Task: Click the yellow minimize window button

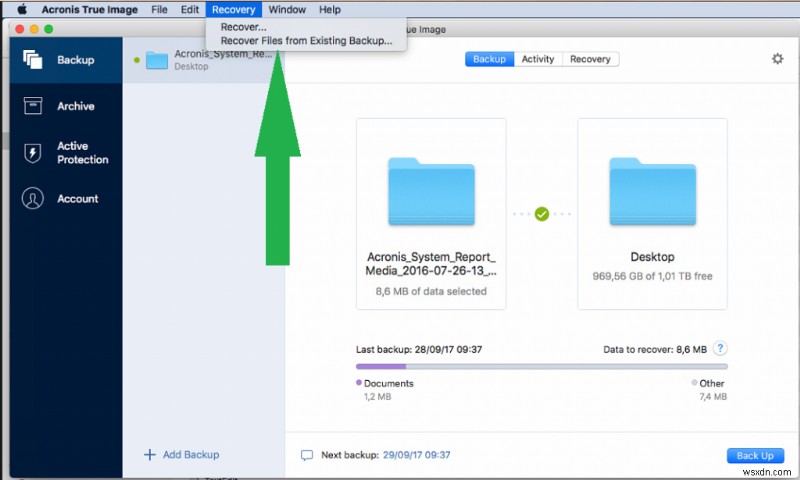Action: pyautogui.click(x=34, y=29)
